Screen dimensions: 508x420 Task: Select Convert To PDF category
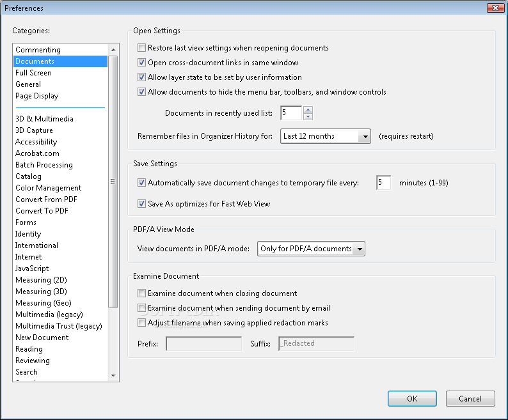click(x=60, y=211)
